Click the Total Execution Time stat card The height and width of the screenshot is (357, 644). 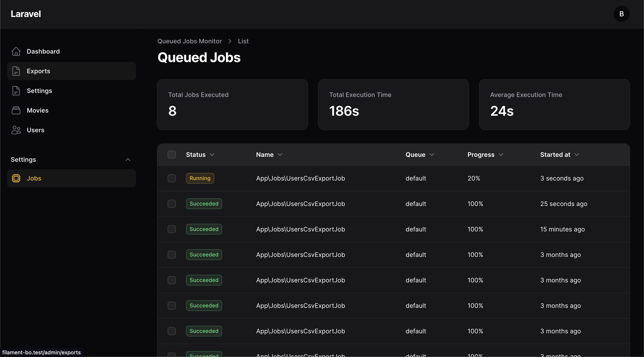(393, 105)
